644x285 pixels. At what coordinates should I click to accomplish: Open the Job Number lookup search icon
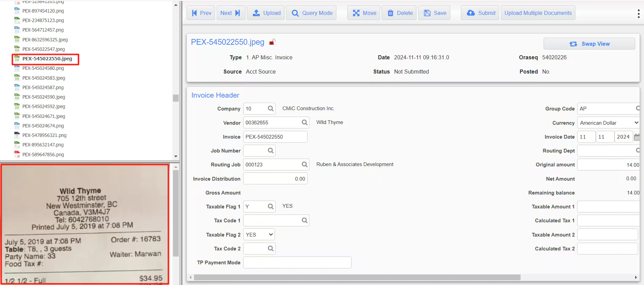[271, 150]
